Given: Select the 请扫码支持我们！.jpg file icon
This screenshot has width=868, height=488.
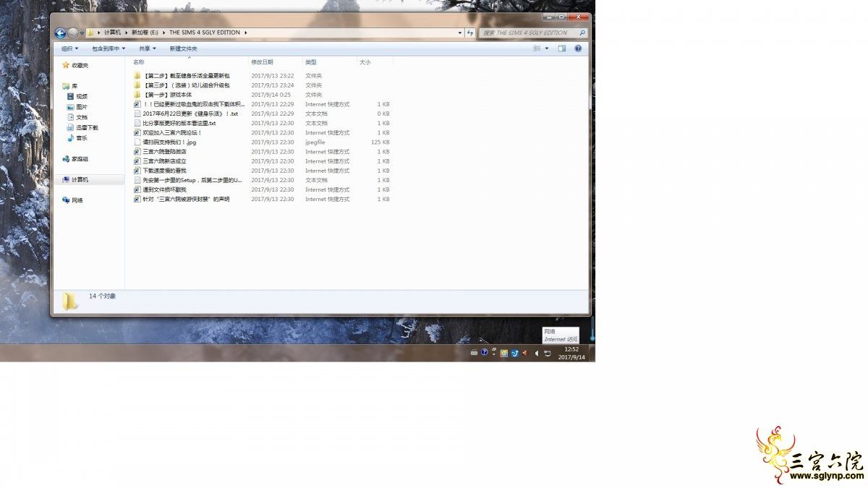Looking at the screenshot, I should (x=137, y=142).
